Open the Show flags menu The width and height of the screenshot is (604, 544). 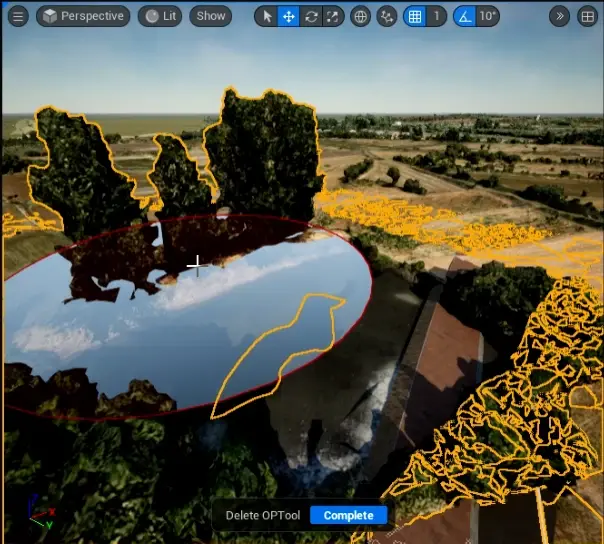point(211,16)
